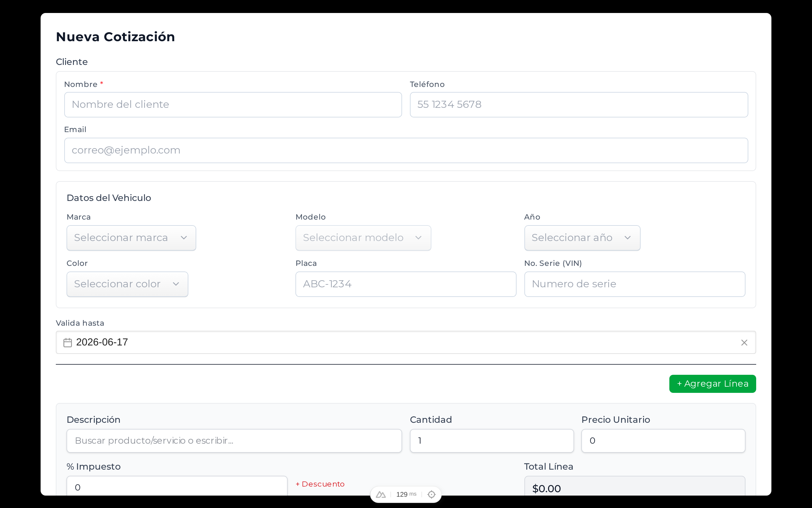Focus the % Impuesto input field

pos(177,486)
